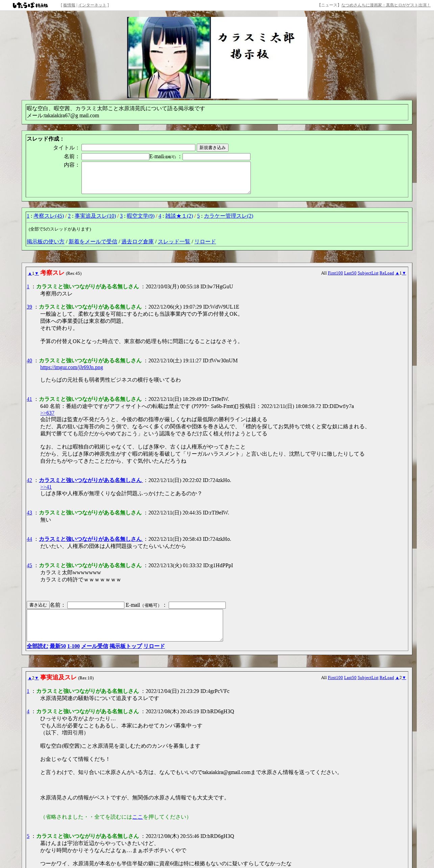
Task: Click 考察スレ thread title text
Action: click(52, 273)
